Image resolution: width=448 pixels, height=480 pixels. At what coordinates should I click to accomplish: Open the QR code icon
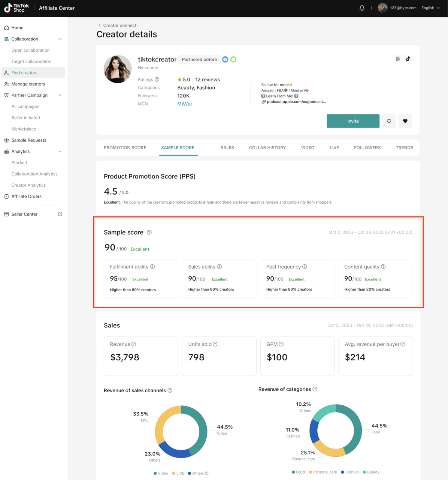click(398, 59)
